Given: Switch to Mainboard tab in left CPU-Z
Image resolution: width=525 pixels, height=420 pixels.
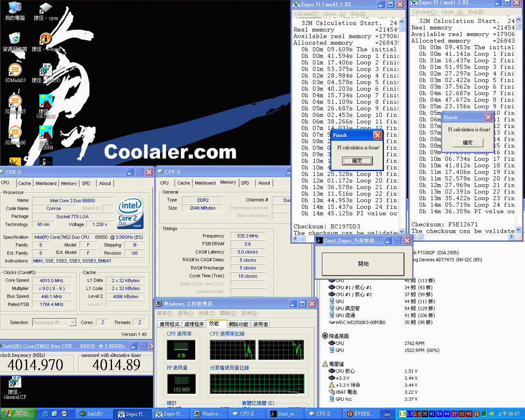Looking at the screenshot, I should [x=46, y=183].
